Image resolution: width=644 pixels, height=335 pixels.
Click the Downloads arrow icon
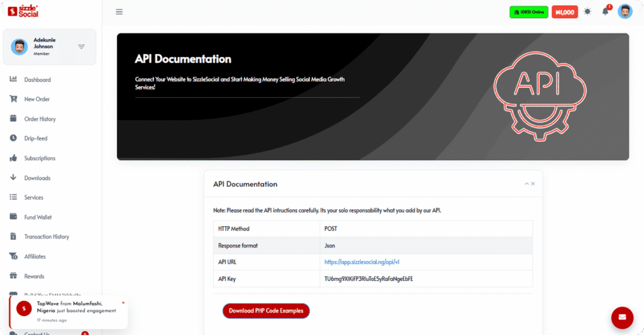(13, 177)
